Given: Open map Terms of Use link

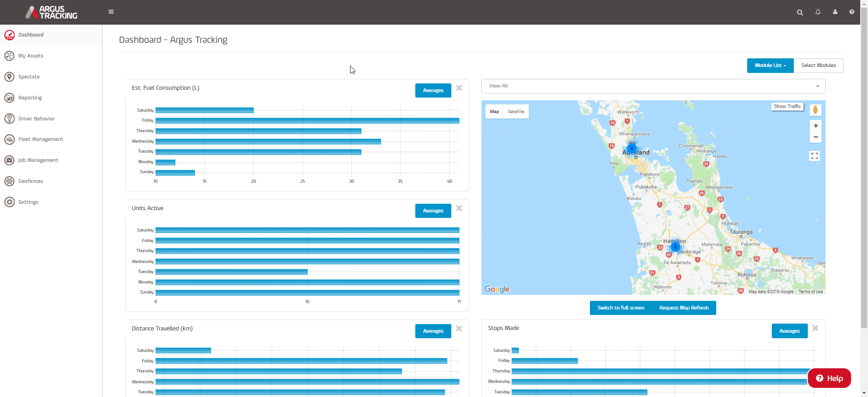Looking at the screenshot, I should click(x=811, y=292).
